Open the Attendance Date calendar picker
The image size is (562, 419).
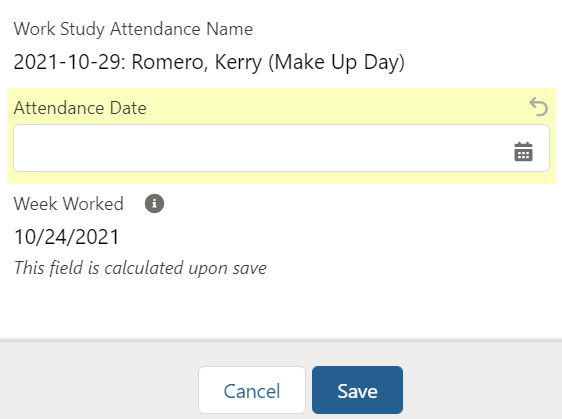point(523,152)
